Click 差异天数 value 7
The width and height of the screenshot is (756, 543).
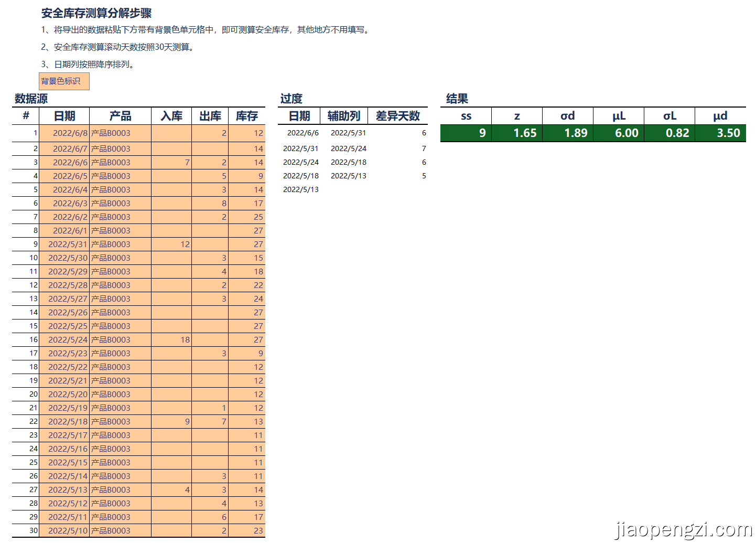tap(398, 149)
